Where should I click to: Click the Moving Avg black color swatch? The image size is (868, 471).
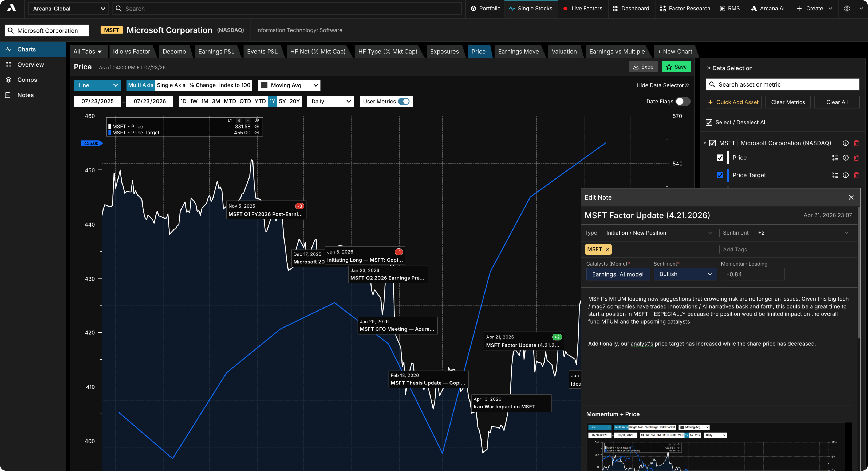click(x=265, y=85)
